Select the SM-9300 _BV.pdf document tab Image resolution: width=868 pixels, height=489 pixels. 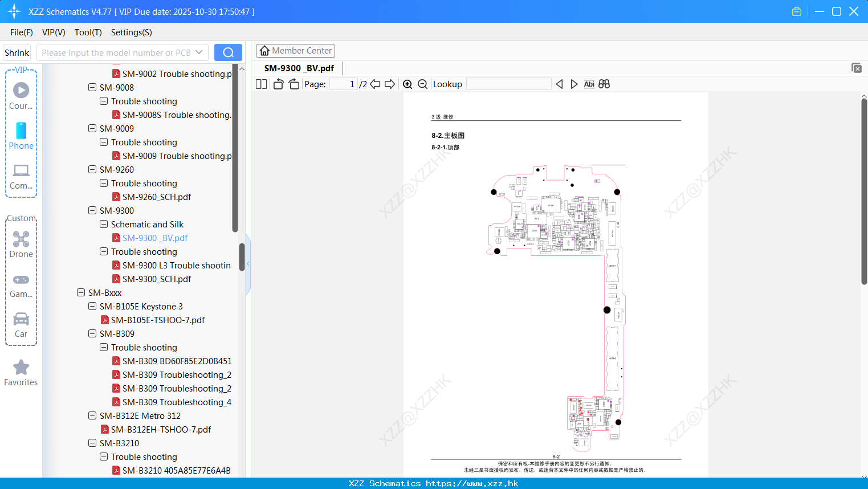299,68
